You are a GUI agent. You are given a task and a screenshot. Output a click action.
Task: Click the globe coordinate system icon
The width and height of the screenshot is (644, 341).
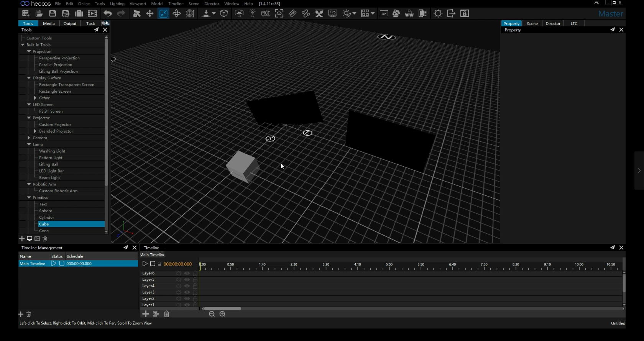[x=190, y=13]
